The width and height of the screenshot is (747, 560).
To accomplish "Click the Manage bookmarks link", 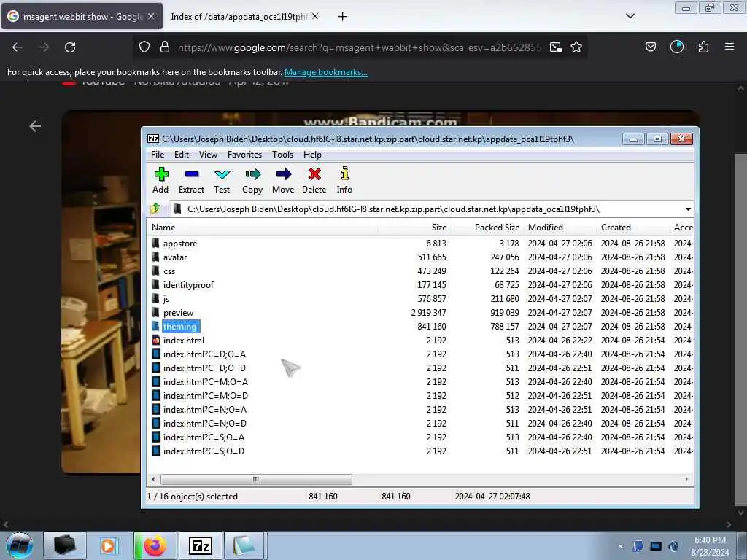I will click(326, 72).
